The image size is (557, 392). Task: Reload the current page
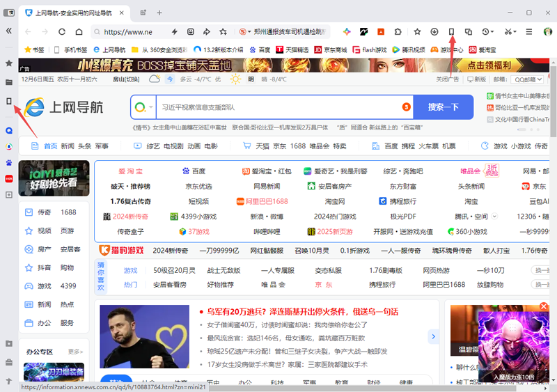[x=62, y=31]
